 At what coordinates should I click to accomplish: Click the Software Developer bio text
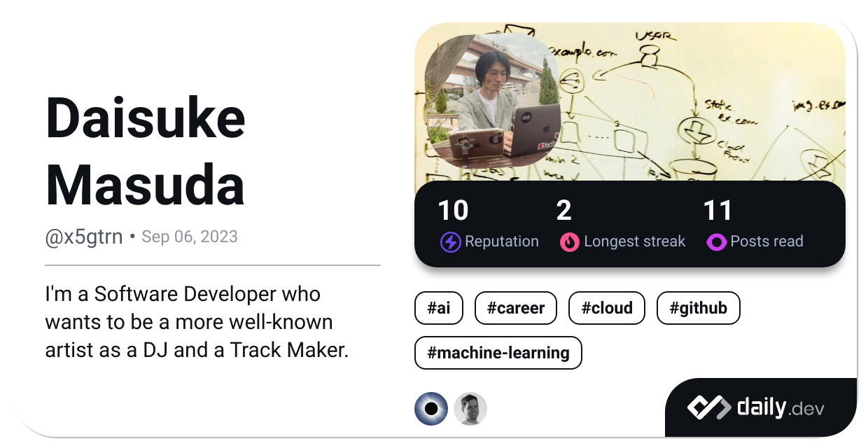coord(197,322)
